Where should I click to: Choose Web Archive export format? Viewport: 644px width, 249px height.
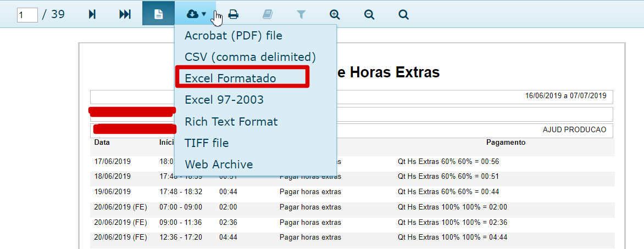[x=219, y=164]
